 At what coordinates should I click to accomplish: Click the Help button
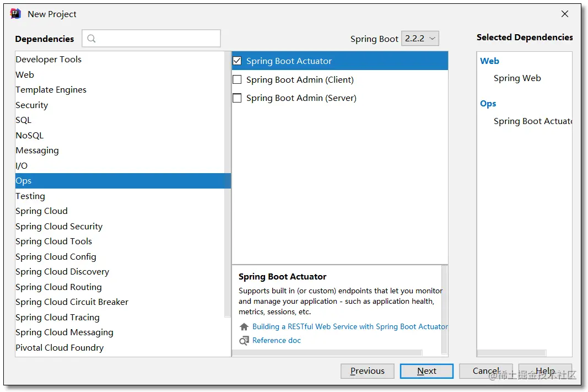(x=545, y=371)
